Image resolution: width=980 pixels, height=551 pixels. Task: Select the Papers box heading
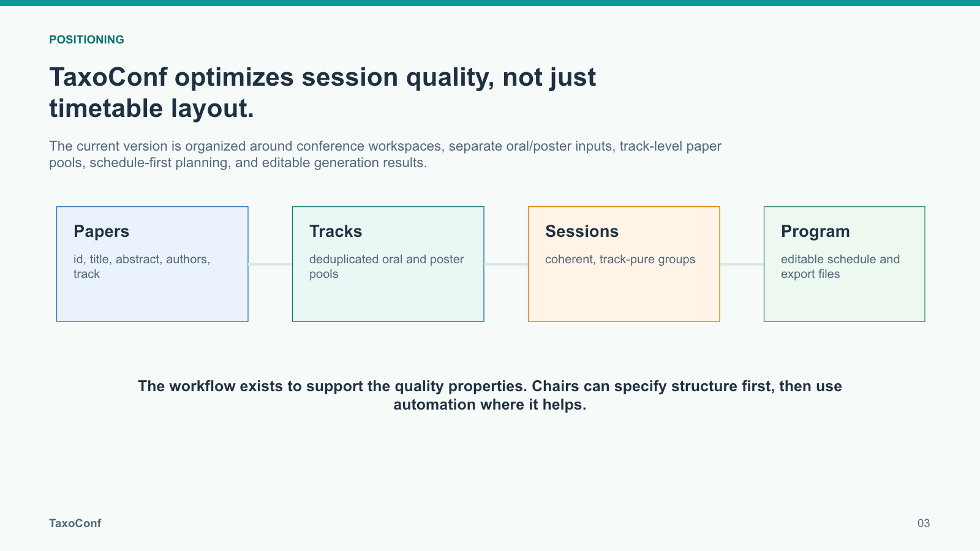coord(101,231)
